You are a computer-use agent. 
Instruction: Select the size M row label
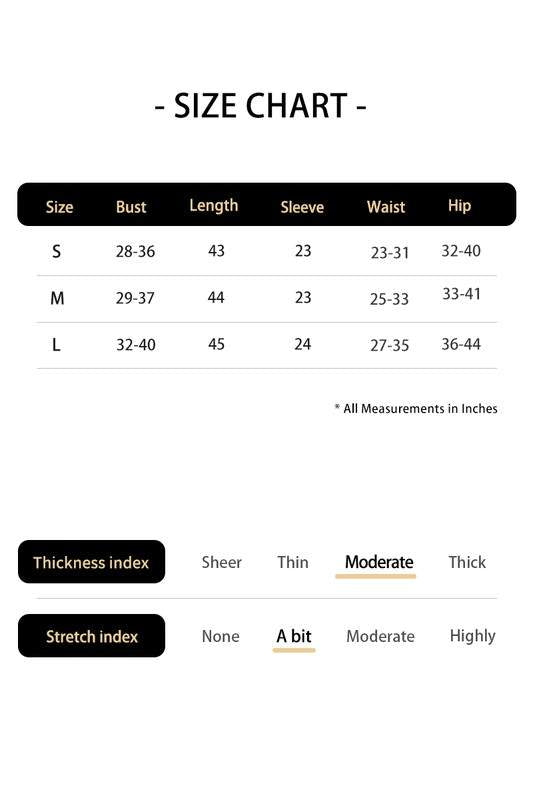(x=57, y=298)
